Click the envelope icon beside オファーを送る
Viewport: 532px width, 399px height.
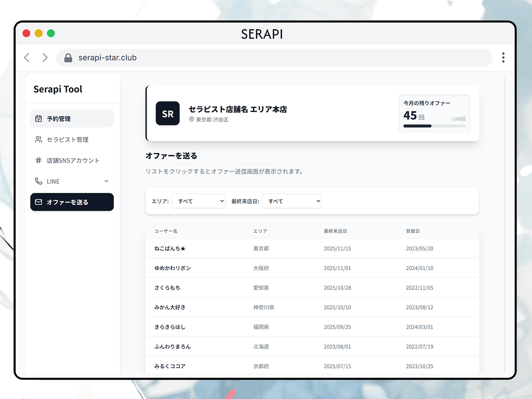coord(39,202)
